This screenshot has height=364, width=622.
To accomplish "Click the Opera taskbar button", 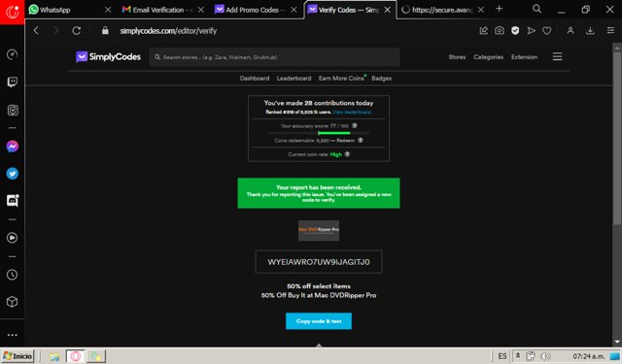I will (76, 356).
